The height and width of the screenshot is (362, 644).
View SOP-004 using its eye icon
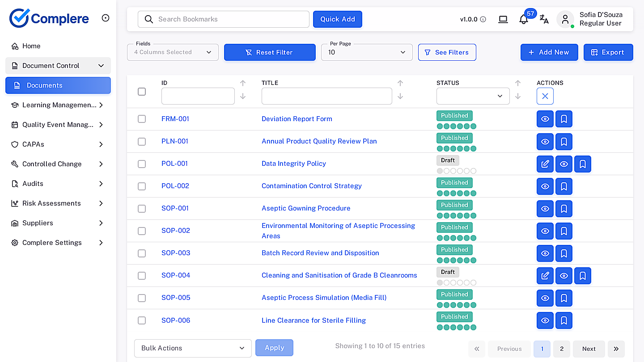[x=564, y=276]
